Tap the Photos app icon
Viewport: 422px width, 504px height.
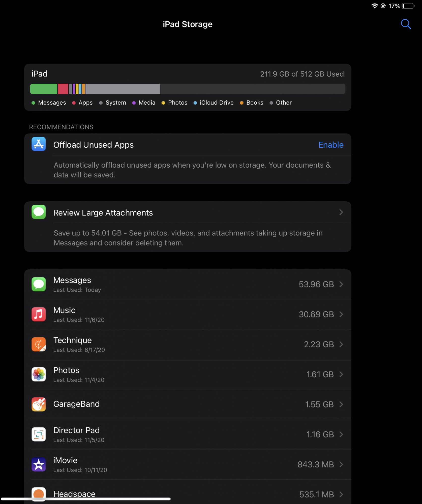[x=39, y=374]
